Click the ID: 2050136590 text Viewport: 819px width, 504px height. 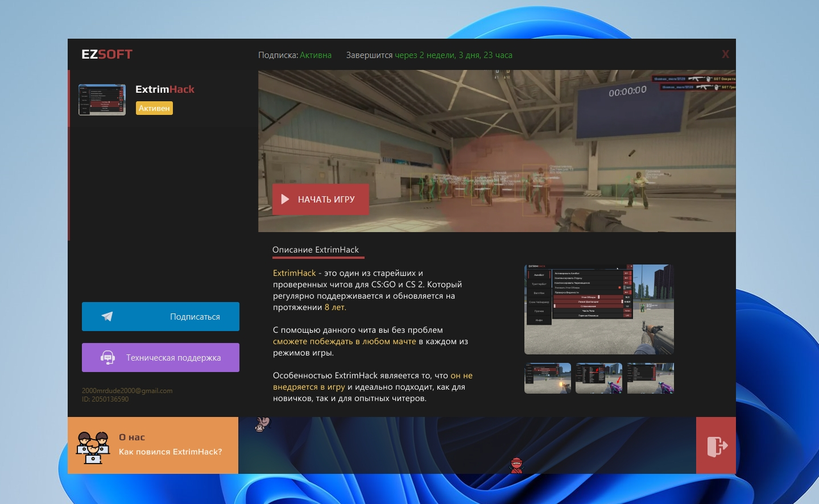pos(105,399)
